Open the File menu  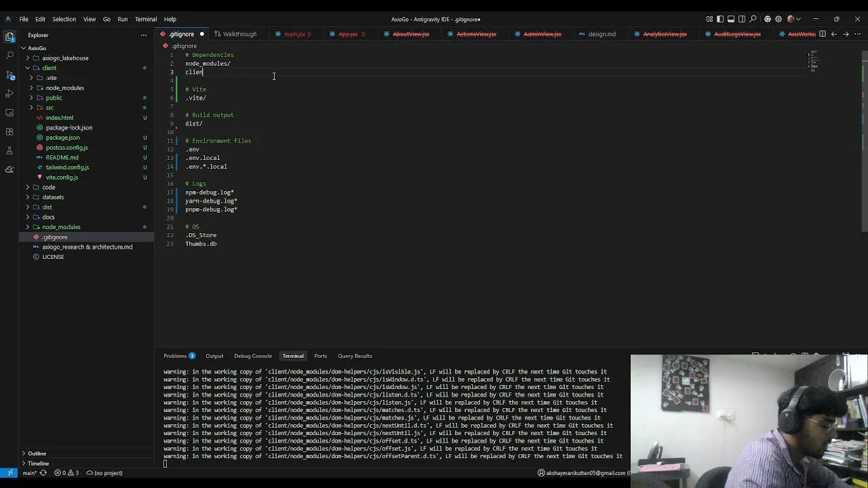(24, 19)
